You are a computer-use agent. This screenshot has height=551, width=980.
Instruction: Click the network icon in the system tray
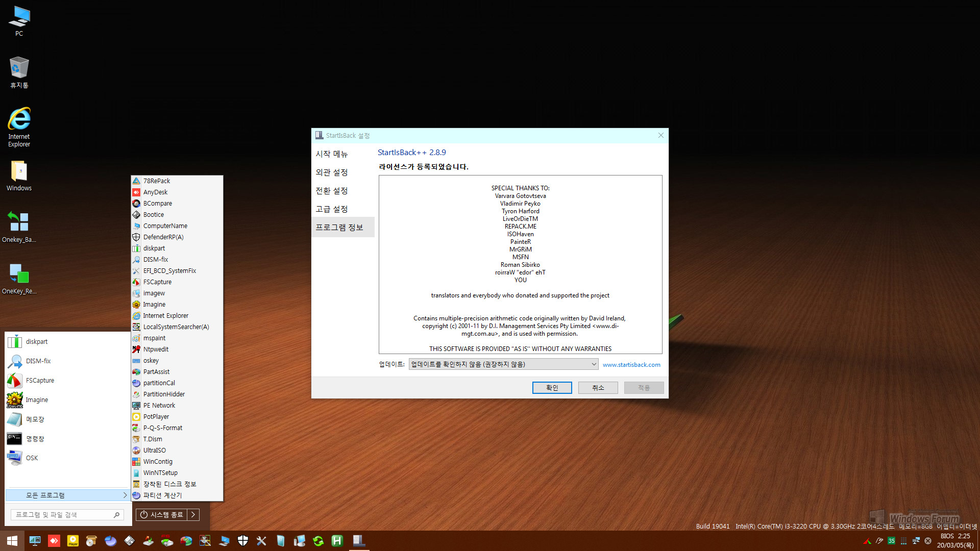(x=916, y=541)
